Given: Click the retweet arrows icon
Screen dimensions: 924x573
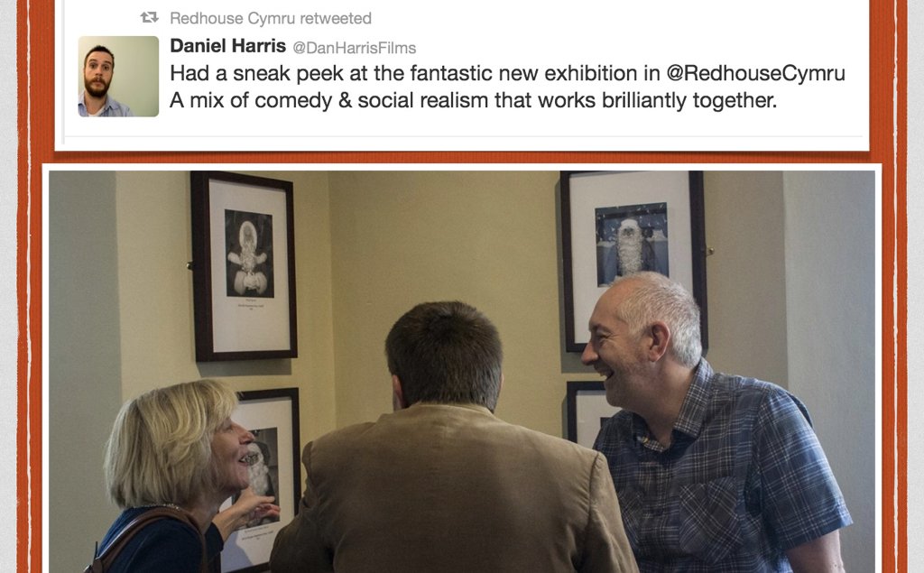Looking at the screenshot, I should click(x=149, y=18).
